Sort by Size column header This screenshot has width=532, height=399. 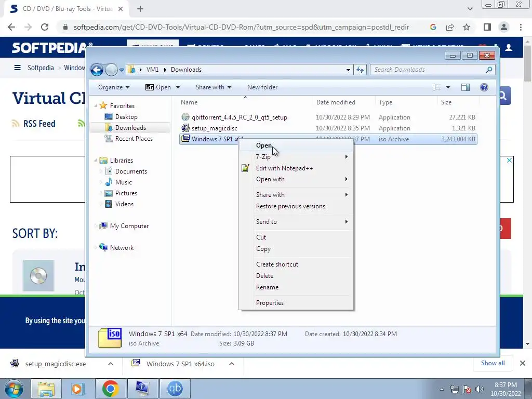pos(446,102)
